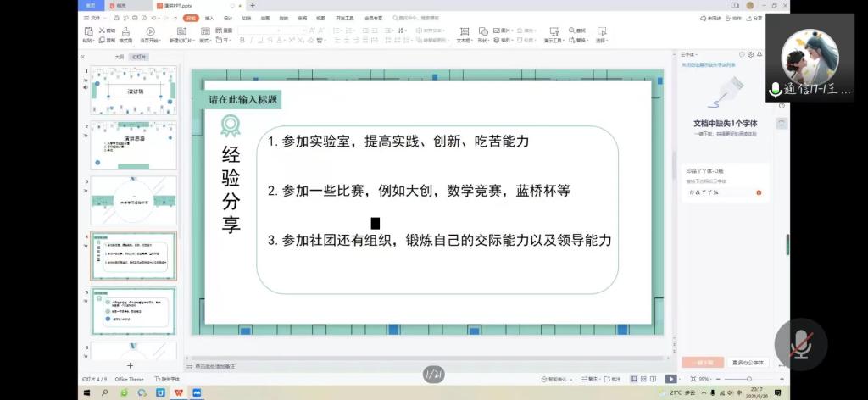Click the Text Box tool icon
The width and height of the screenshot is (868, 400).
[x=463, y=32]
